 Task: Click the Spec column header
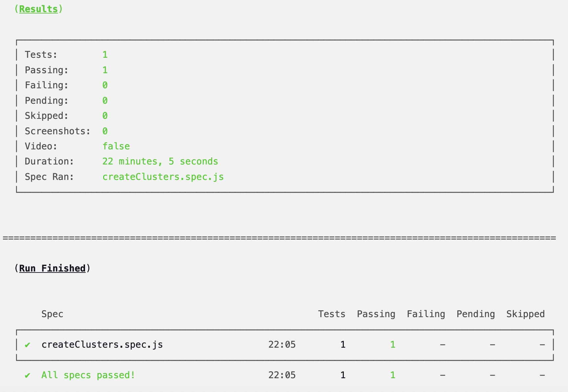click(x=52, y=314)
